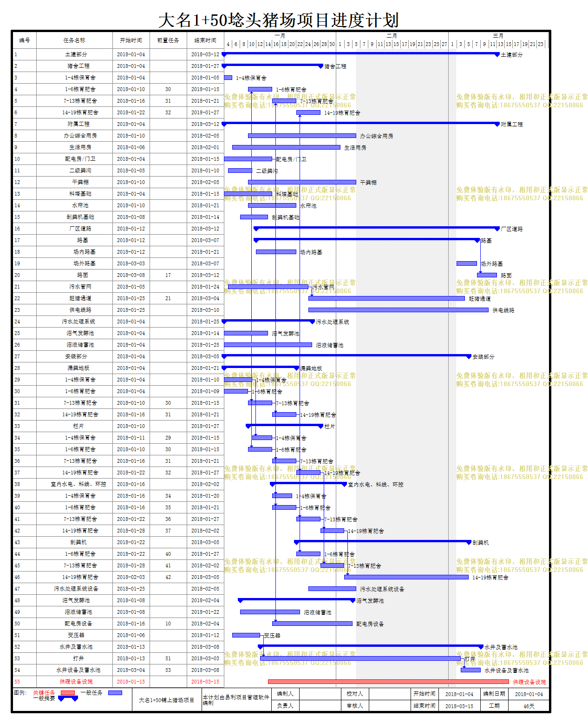
Task: Select the 安装部分 task name cell in row 27
Action: click(74, 356)
